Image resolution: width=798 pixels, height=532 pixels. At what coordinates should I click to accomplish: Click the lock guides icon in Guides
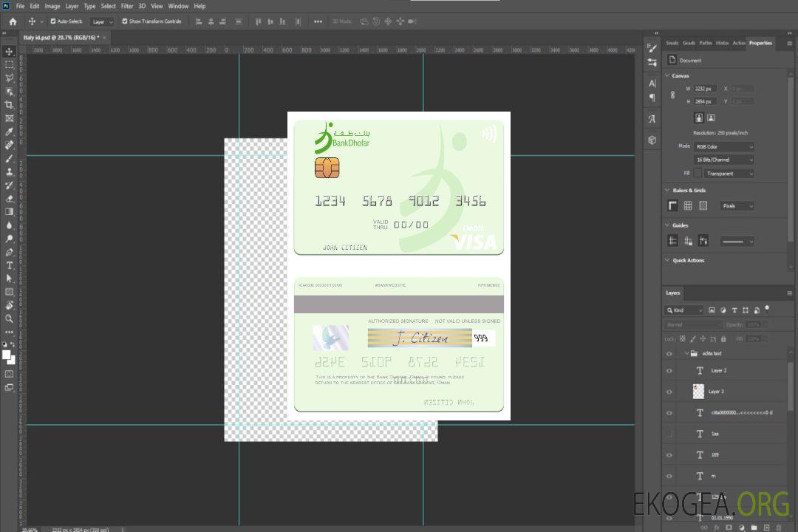[x=703, y=241]
